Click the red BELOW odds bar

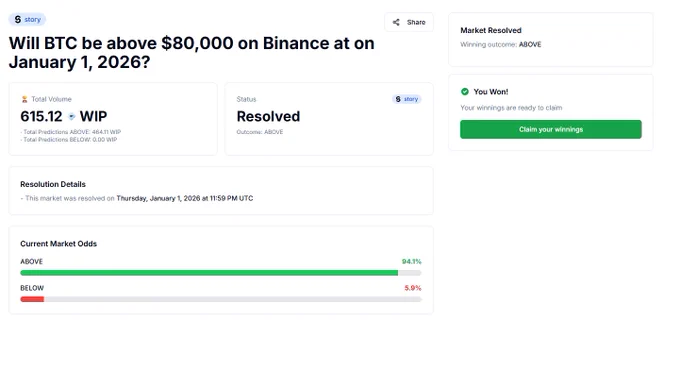tap(32, 299)
